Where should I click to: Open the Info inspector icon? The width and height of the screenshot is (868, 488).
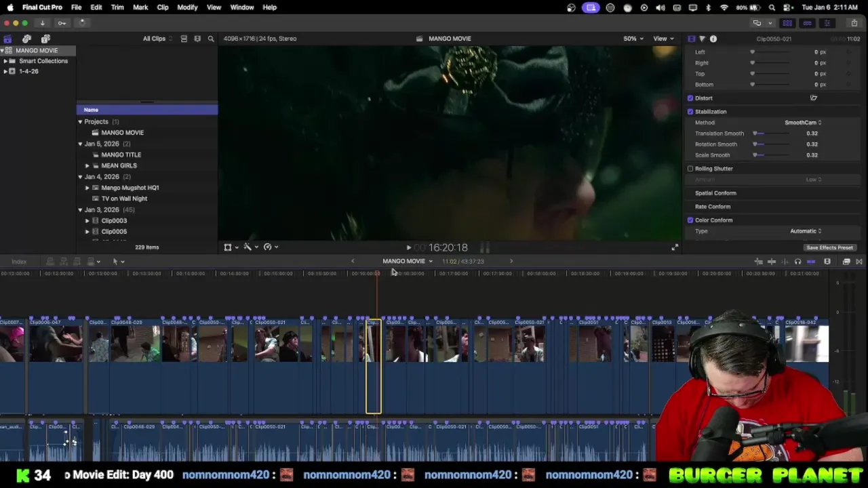pos(713,39)
